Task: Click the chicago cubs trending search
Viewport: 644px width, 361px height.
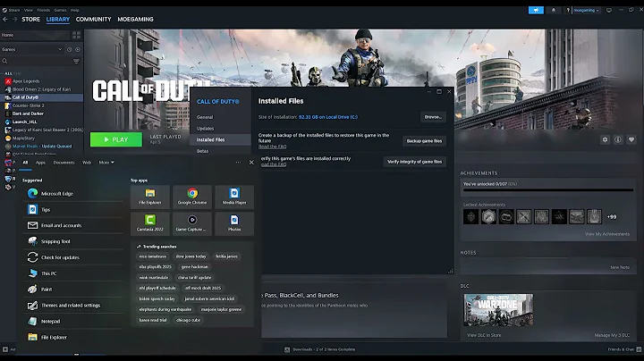Action: [x=188, y=320]
